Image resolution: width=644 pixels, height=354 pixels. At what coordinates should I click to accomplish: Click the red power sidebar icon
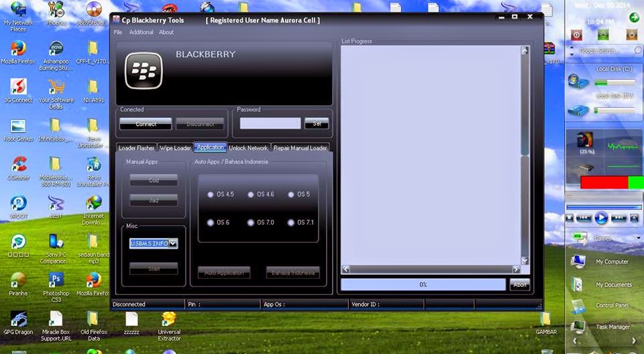[576, 35]
